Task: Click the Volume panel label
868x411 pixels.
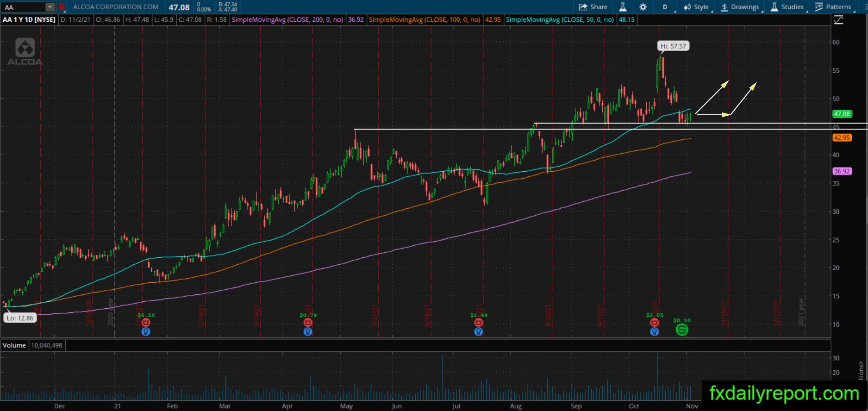Action: (x=14, y=345)
